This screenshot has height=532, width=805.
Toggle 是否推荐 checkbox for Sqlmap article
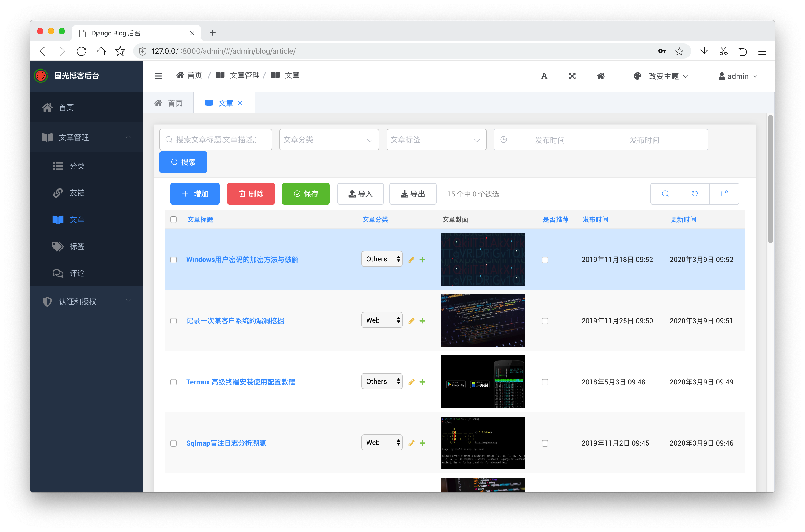pos(545,443)
